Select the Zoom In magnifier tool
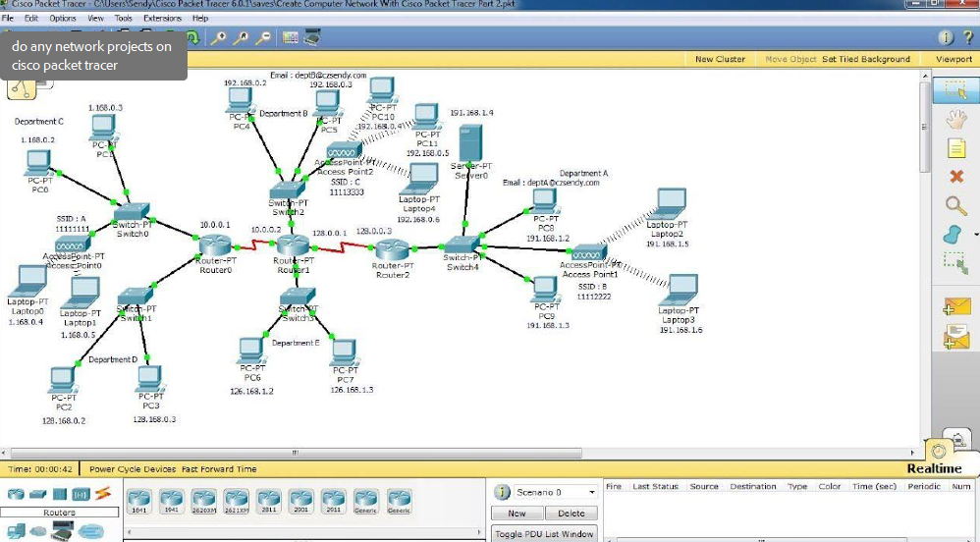The image size is (980, 542). [218, 38]
